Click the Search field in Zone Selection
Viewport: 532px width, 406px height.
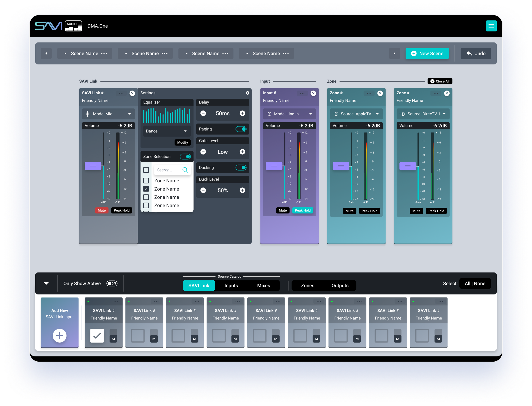click(168, 170)
